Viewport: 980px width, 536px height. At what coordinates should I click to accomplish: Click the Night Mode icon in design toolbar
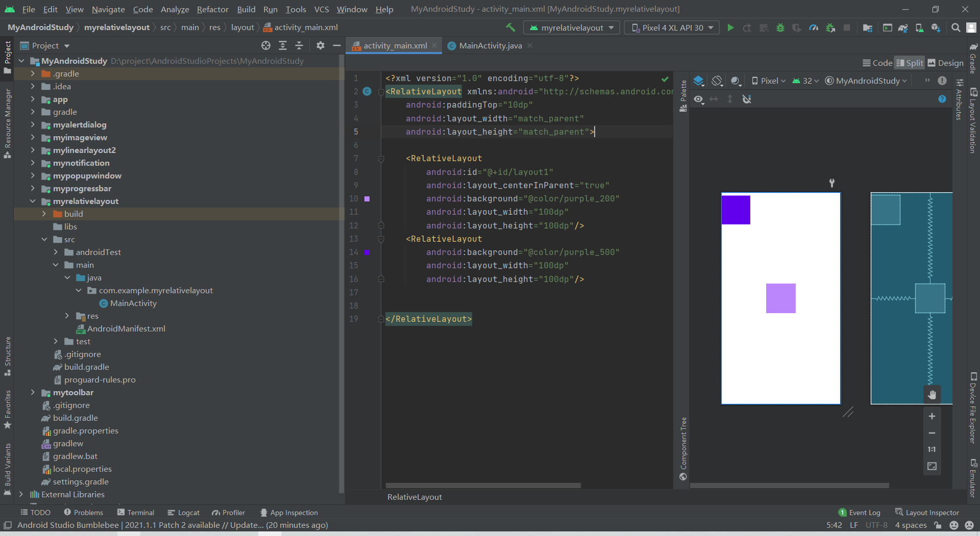click(736, 81)
